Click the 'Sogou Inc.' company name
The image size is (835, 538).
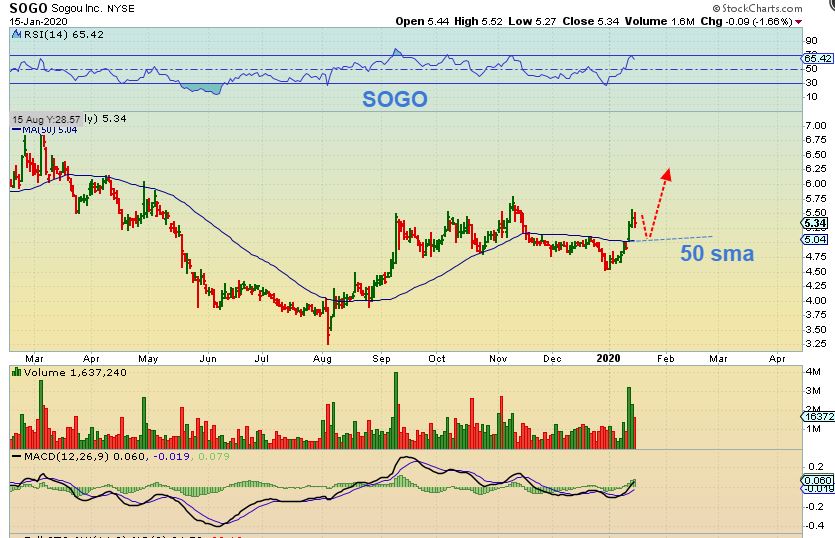tap(77, 9)
